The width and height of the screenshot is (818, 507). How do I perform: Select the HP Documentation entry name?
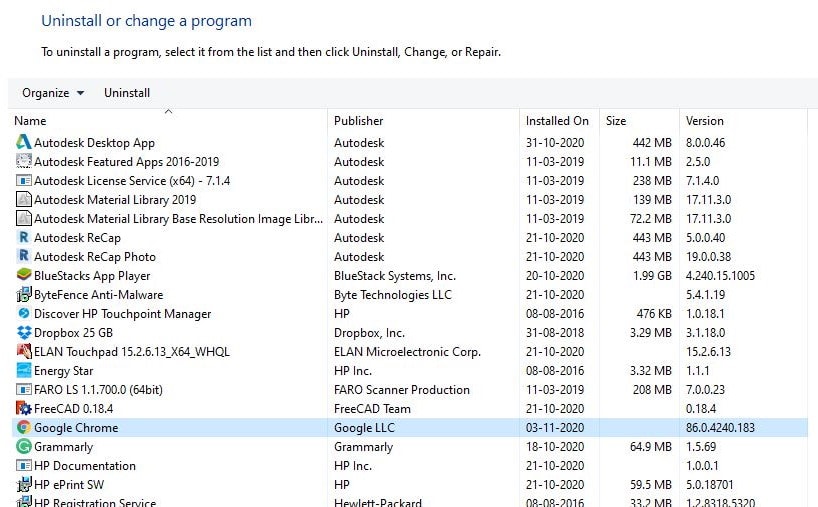(x=85, y=466)
